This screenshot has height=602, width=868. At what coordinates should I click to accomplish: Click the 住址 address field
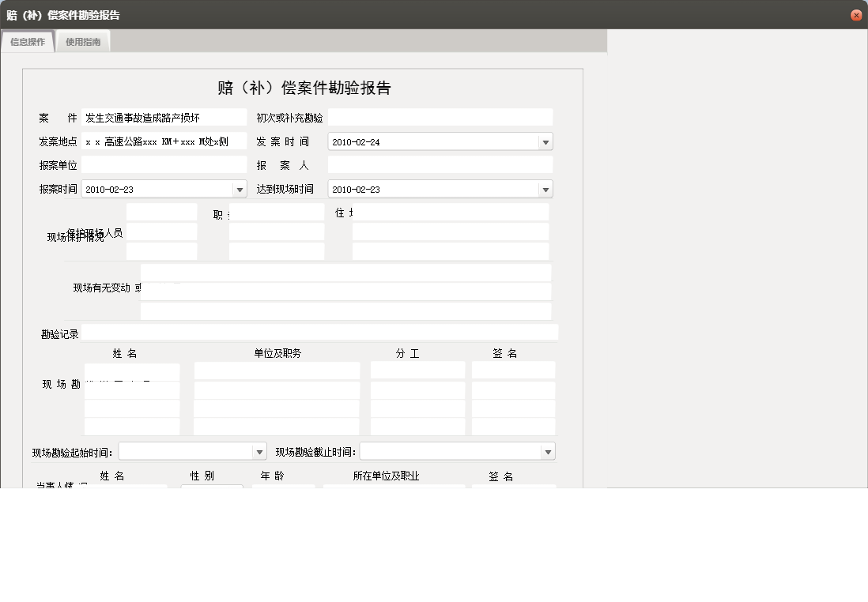click(x=451, y=211)
